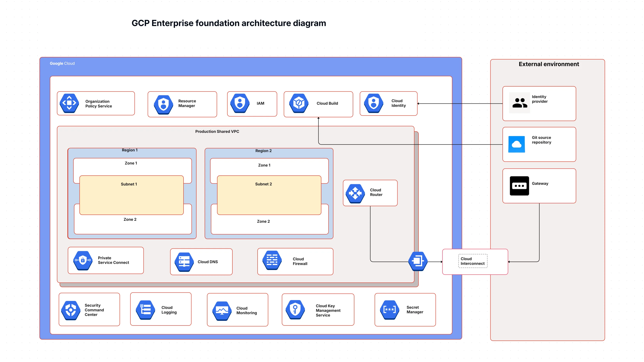Select the Organization Policy Service icon
The width and height of the screenshot is (644, 362).
pyautogui.click(x=69, y=103)
